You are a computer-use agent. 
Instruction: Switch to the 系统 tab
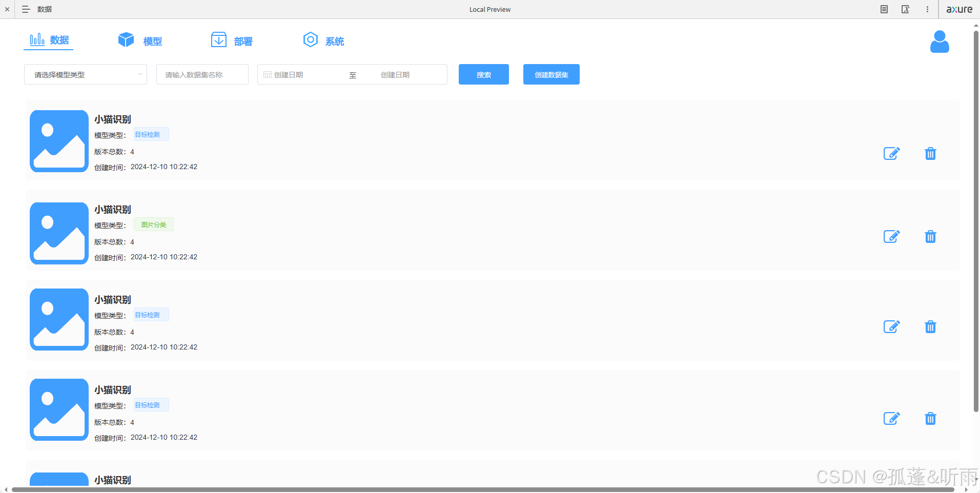[323, 40]
